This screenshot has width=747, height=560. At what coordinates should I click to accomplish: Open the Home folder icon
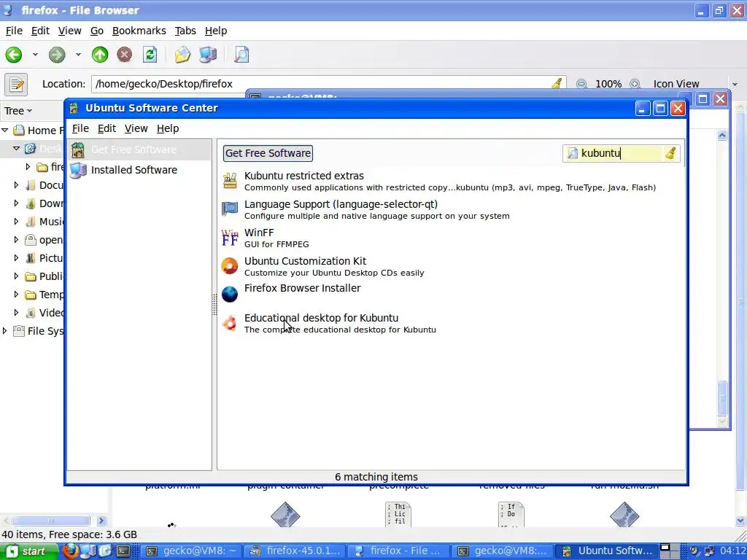182,55
